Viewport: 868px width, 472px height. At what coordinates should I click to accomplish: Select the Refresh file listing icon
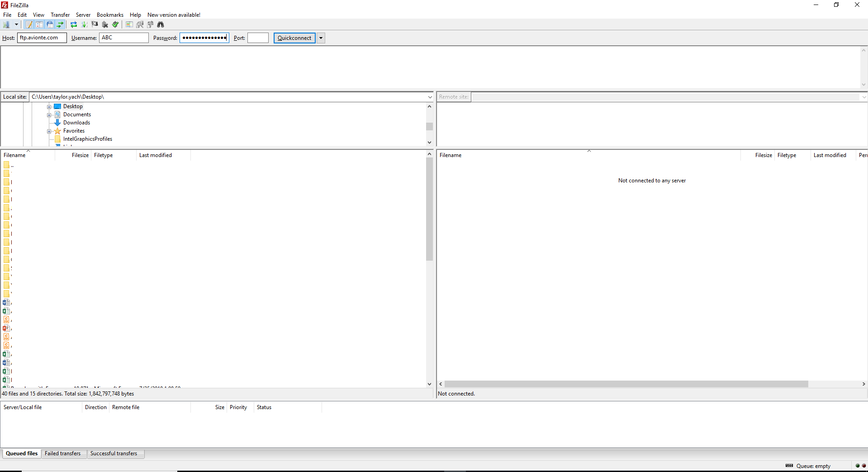point(74,24)
